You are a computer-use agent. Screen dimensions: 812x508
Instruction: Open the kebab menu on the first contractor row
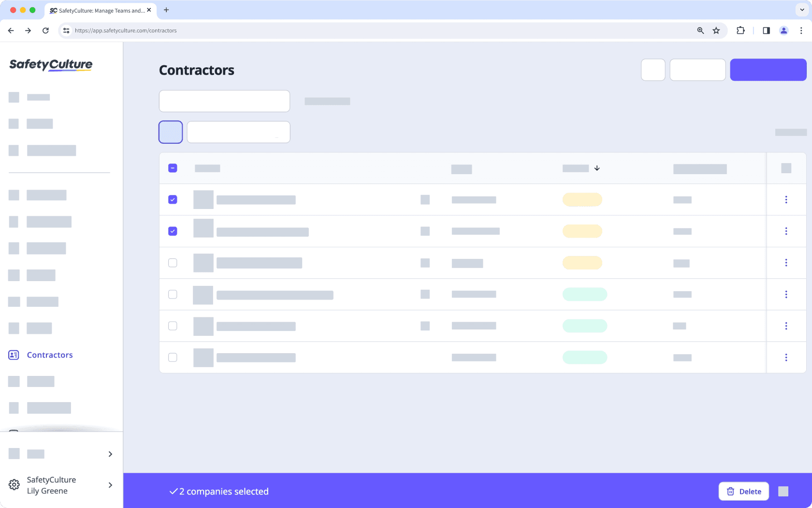786,199
